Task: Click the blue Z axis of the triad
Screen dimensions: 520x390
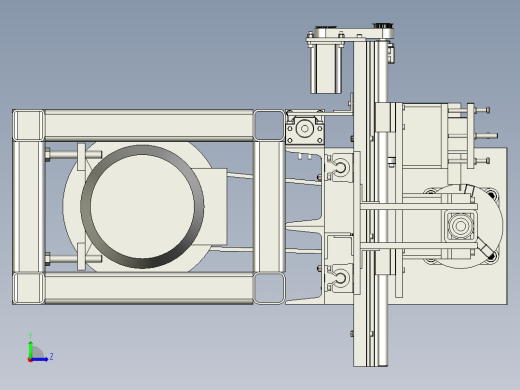Action: [x=40, y=359]
